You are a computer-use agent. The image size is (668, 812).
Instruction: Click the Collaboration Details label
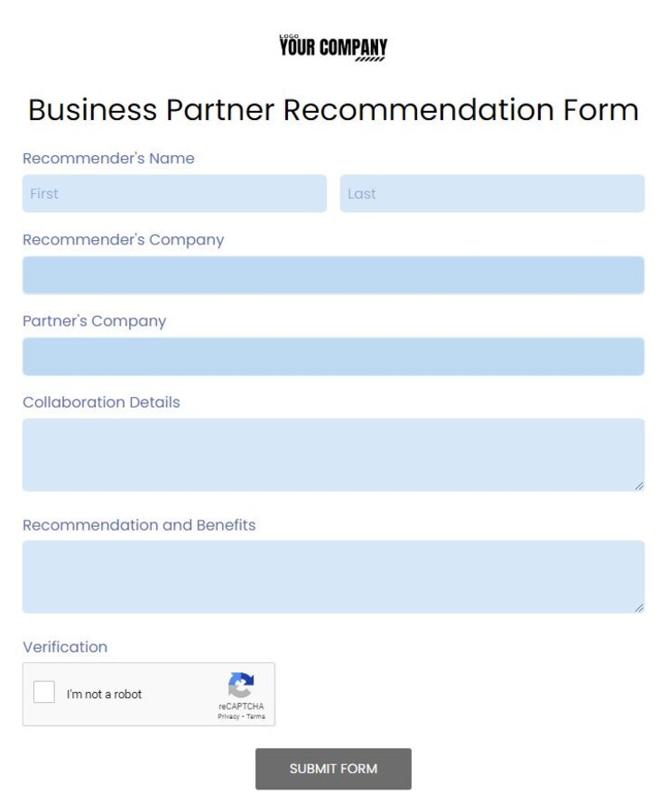coord(101,402)
